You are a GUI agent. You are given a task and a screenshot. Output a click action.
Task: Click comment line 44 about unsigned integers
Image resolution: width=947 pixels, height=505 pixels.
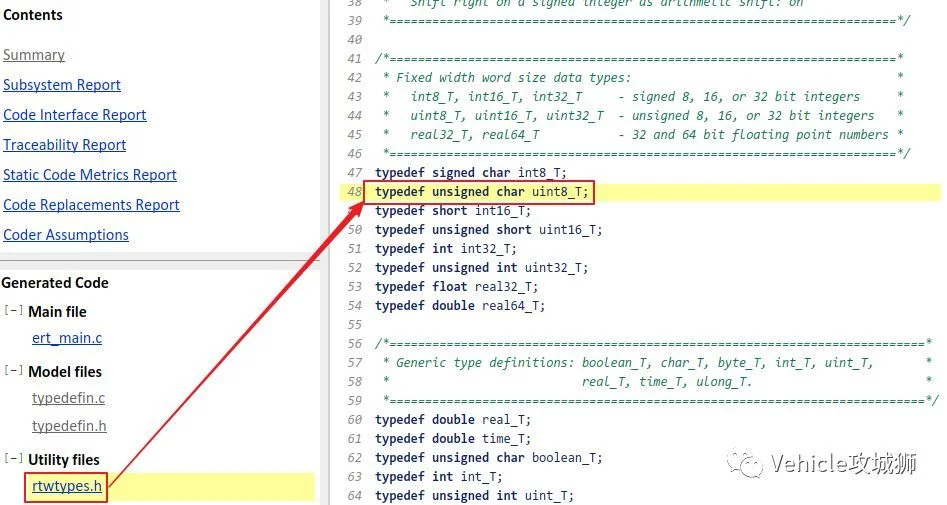pyautogui.click(x=642, y=116)
